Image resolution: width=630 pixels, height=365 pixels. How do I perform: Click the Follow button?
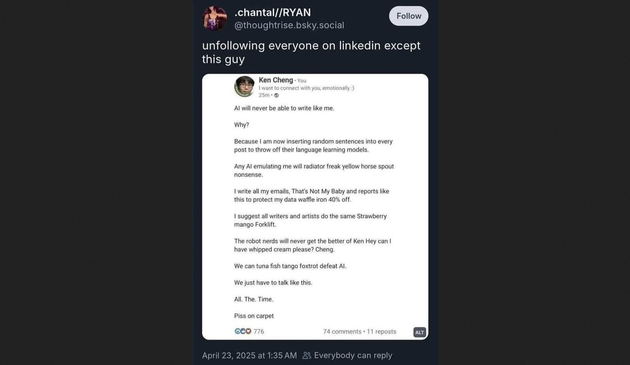click(408, 16)
